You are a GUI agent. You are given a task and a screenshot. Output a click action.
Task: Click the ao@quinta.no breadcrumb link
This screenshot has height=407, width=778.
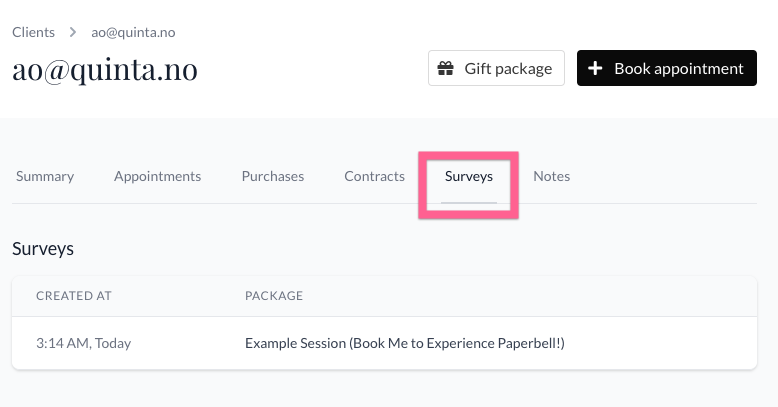coord(133,32)
